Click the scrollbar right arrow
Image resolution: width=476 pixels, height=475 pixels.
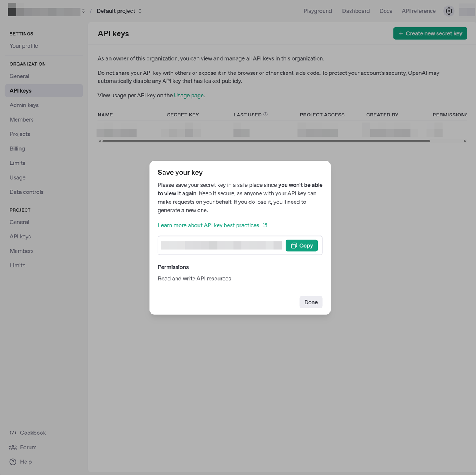(x=465, y=141)
